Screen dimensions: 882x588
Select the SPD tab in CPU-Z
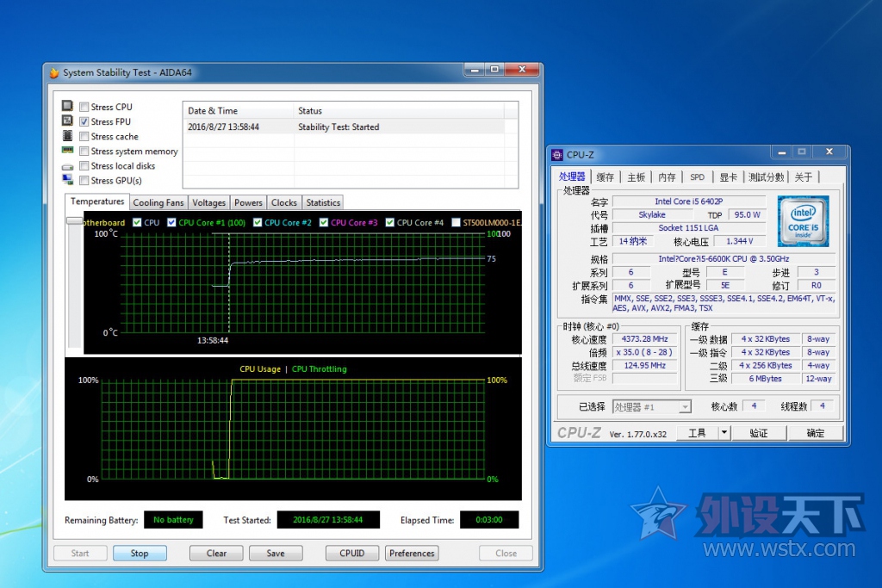point(698,177)
